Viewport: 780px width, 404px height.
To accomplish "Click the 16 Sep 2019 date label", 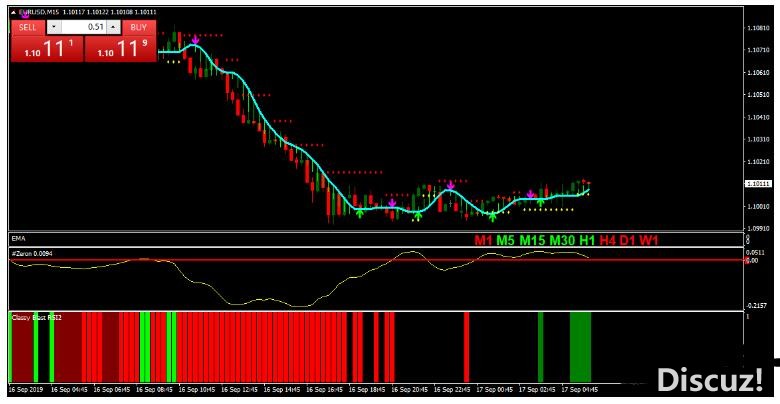I will pos(26,389).
